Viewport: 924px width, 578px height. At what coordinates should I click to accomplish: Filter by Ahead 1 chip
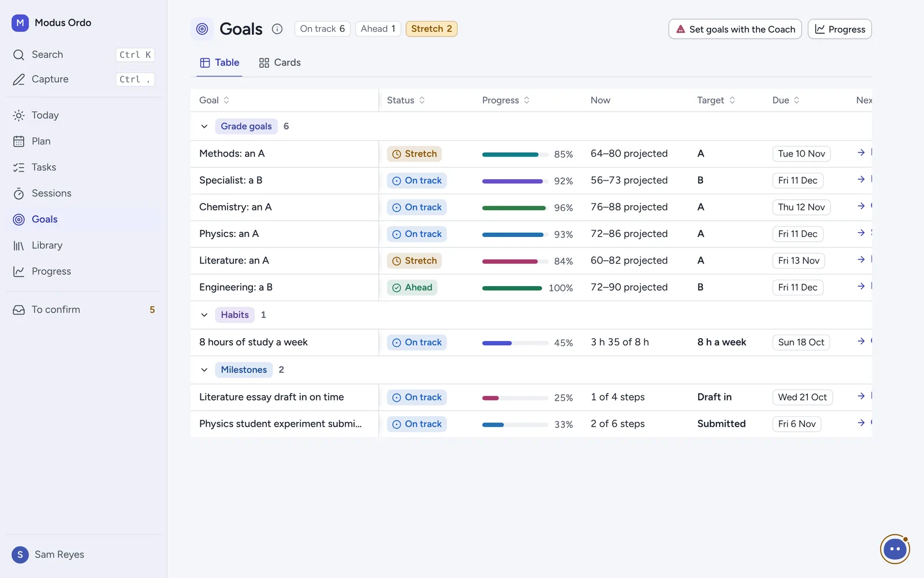(378, 29)
